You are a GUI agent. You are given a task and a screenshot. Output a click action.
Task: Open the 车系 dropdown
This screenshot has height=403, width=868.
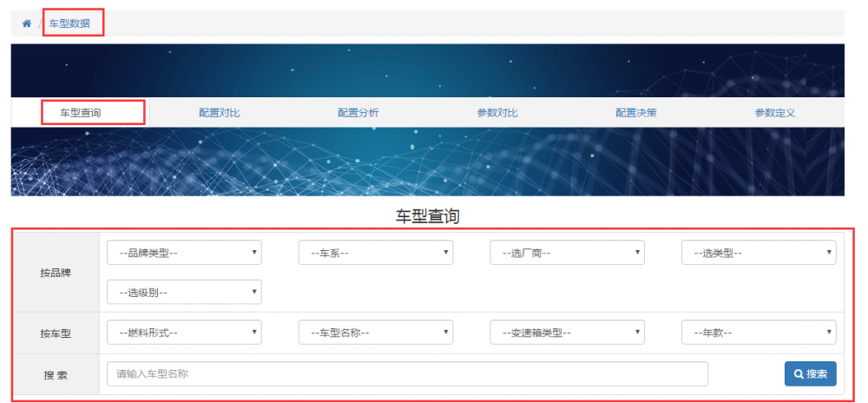tap(375, 253)
